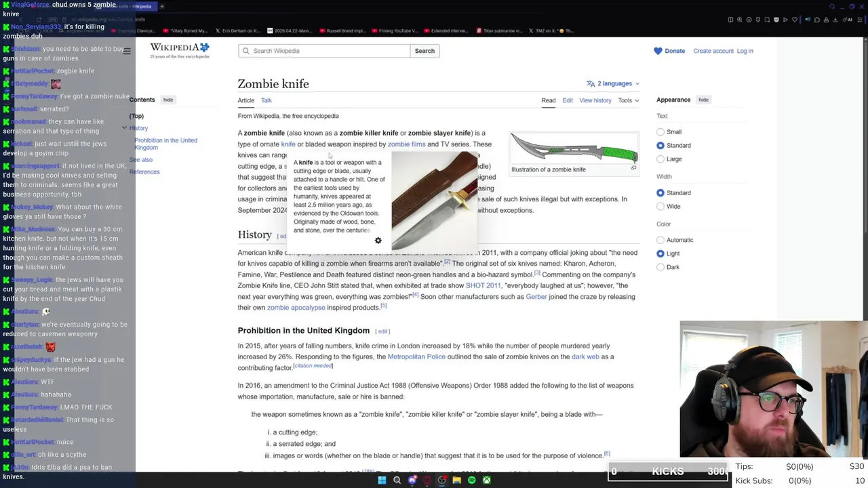
Task: Select Light color mode
Action: pyautogui.click(x=660, y=253)
